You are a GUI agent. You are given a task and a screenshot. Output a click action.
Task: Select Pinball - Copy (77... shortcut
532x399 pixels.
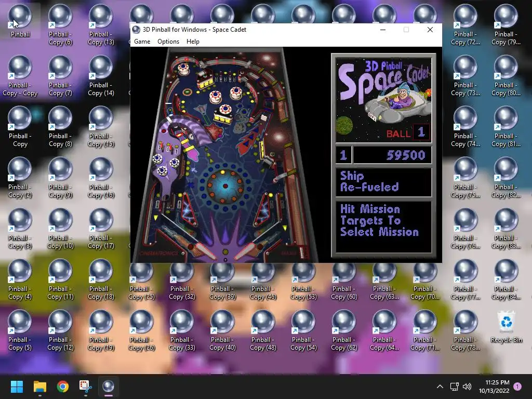pos(465,280)
